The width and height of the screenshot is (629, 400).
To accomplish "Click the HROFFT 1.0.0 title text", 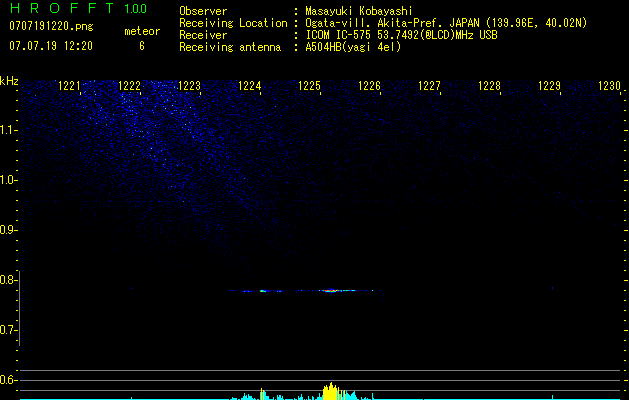I will click(78, 8).
